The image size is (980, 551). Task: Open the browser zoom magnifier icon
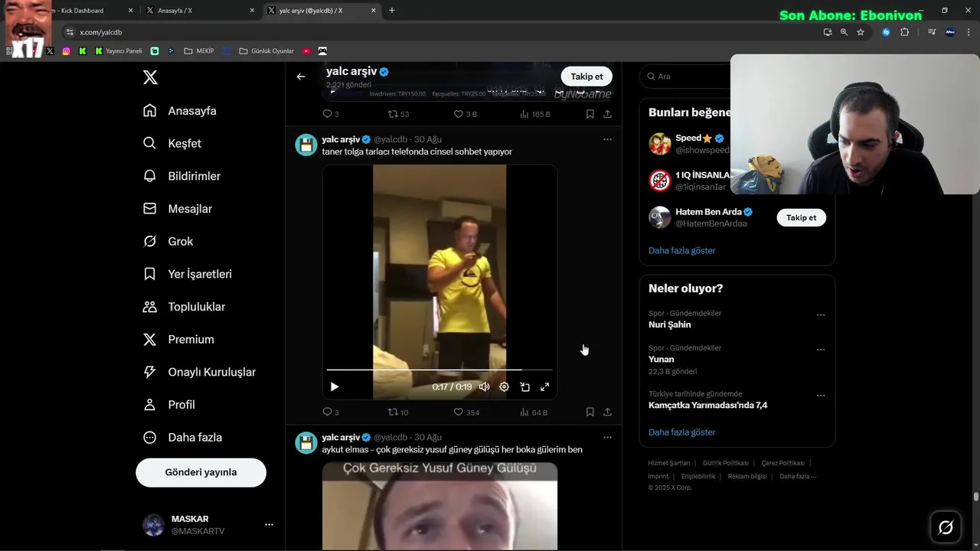point(844,32)
